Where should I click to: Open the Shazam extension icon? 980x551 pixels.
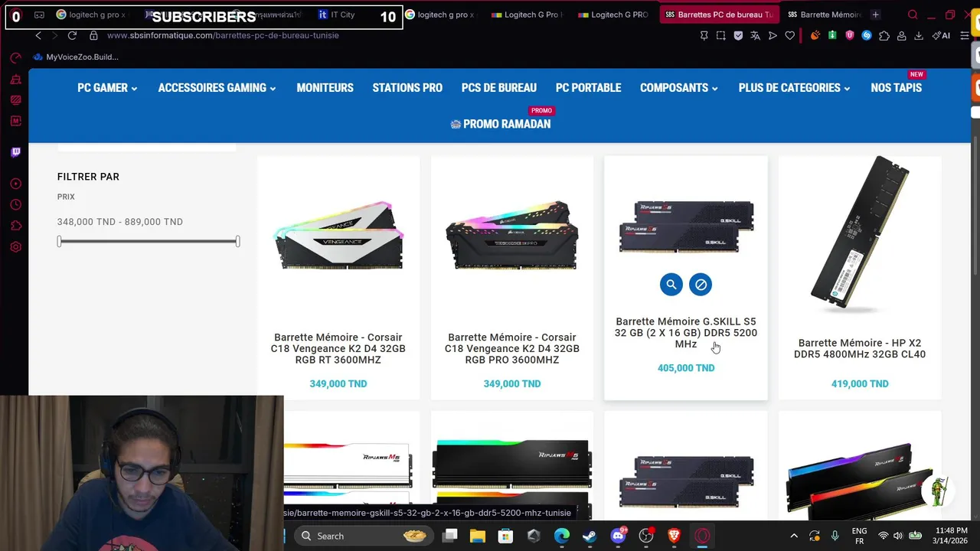click(867, 35)
